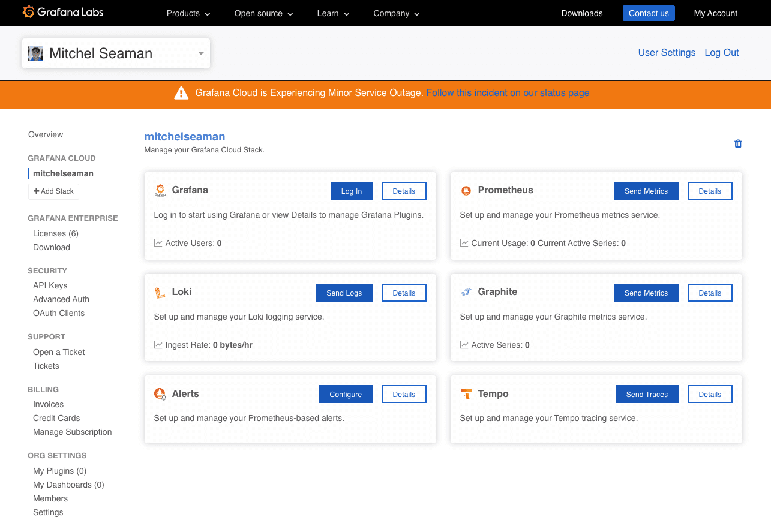The image size is (771, 532).
Task: Click the mitchelseaman stack heading link
Action: click(x=185, y=137)
